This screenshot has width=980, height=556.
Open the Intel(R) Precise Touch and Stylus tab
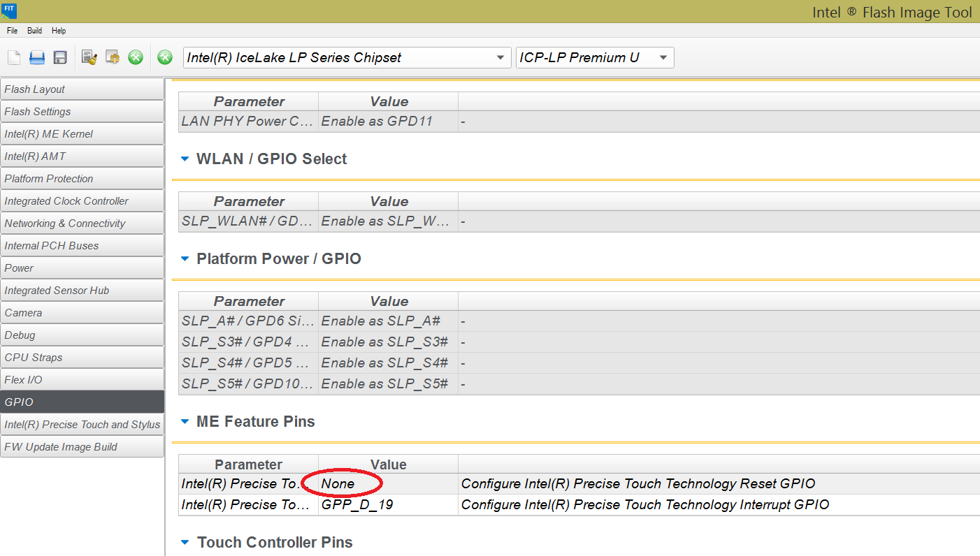click(82, 425)
